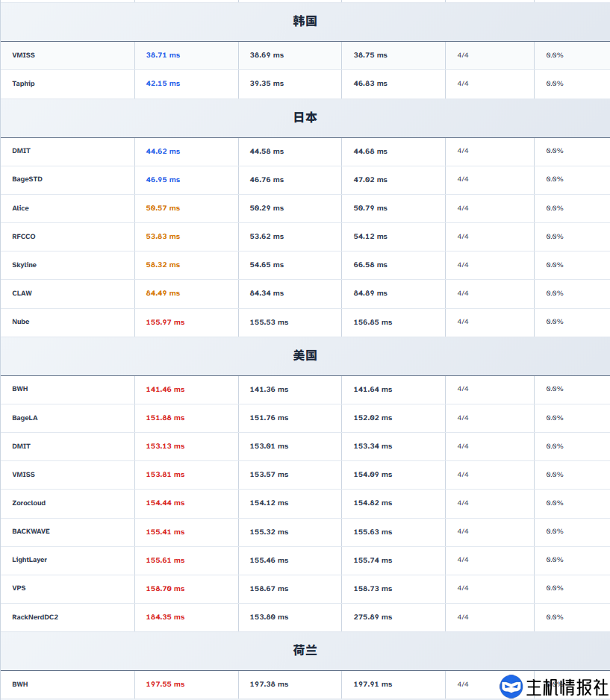Screen dimensions: 610x700
Task: Select the 日本 section header
Action: [305, 118]
